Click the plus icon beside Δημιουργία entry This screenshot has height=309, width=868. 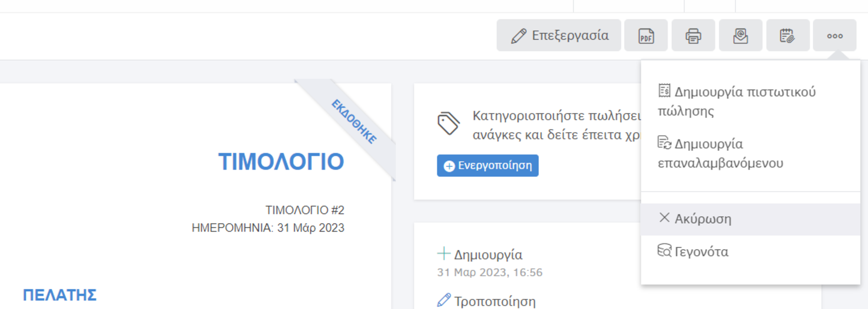tap(444, 253)
